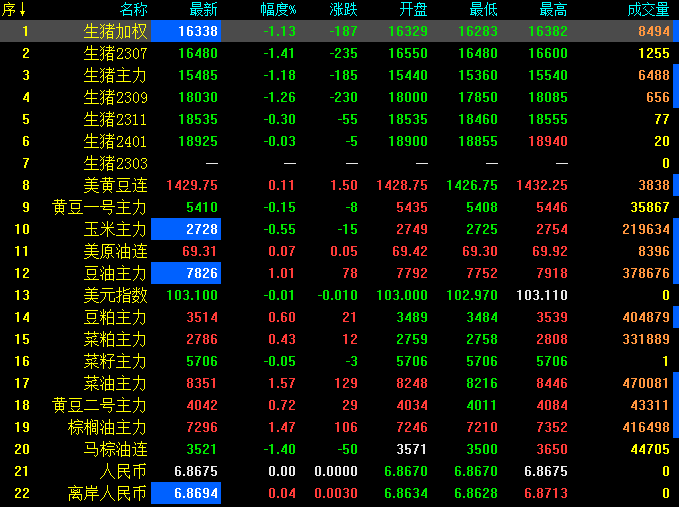Open the 生猪2307 contract row
Image resolution: width=679 pixels, height=507 pixels.
[115, 53]
